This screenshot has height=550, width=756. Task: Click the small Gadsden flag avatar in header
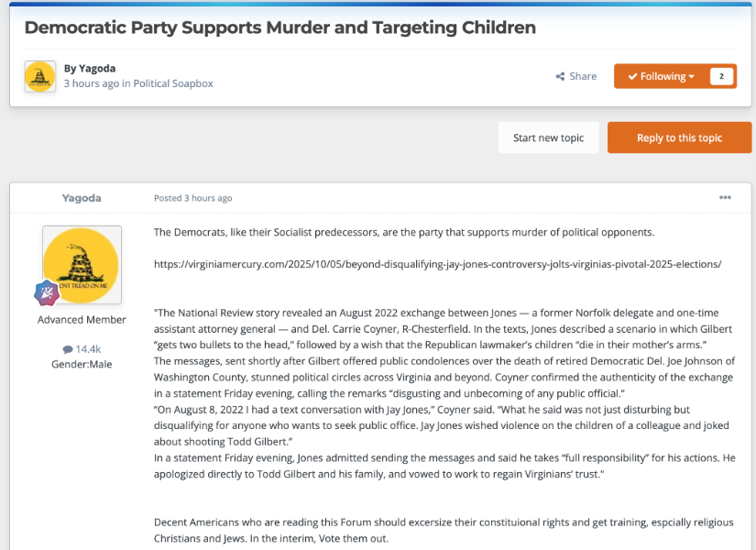[x=40, y=76]
